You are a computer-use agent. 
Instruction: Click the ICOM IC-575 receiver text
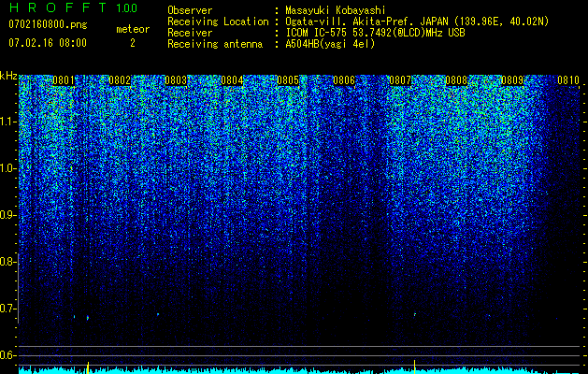coord(375,33)
